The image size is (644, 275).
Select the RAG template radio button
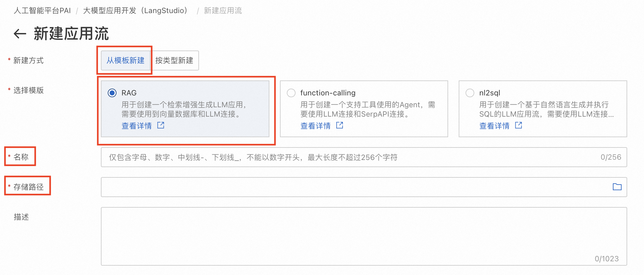click(112, 93)
